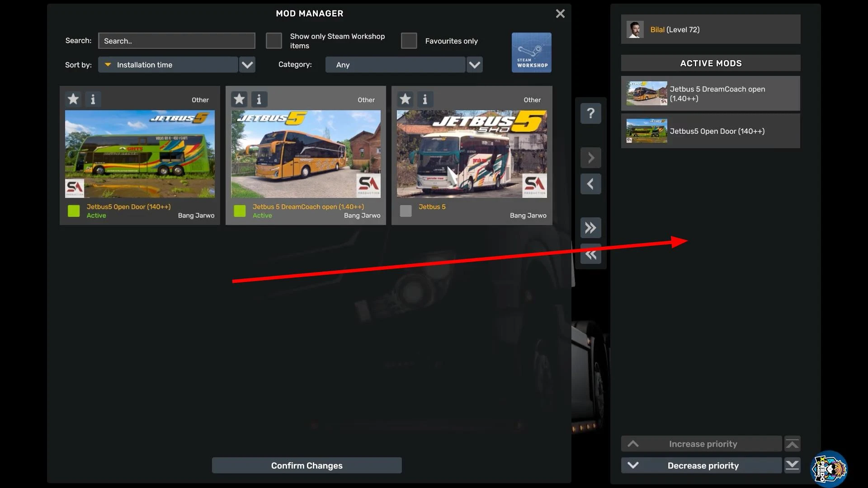Move mod to bottom priority icon
The width and height of the screenshot is (868, 488).
point(792,465)
